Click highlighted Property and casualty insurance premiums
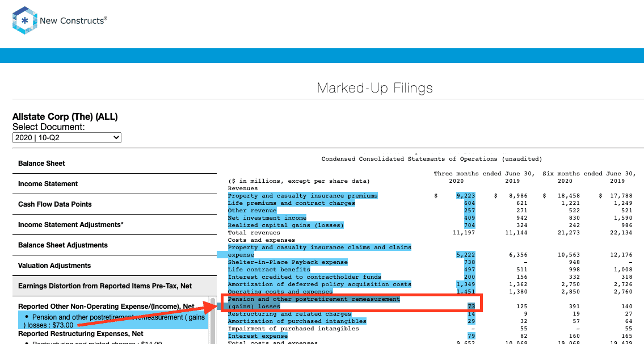 coord(302,196)
